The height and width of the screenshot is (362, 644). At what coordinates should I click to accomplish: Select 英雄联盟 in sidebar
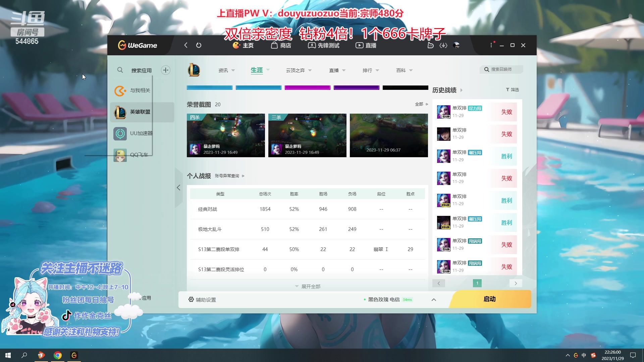click(142, 112)
